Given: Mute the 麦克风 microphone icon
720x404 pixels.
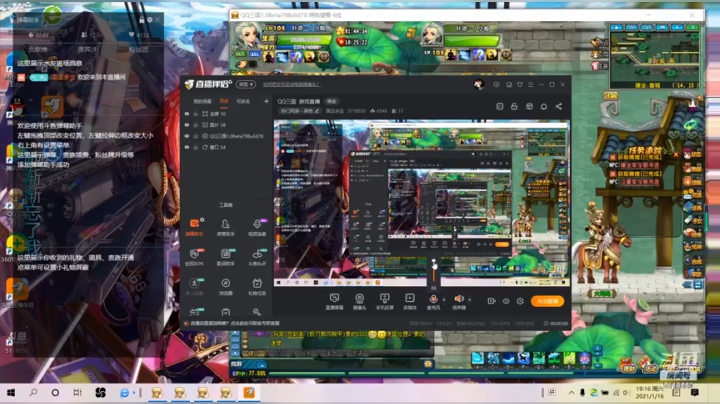Looking at the screenshot, I should click(x=433, y=299).
